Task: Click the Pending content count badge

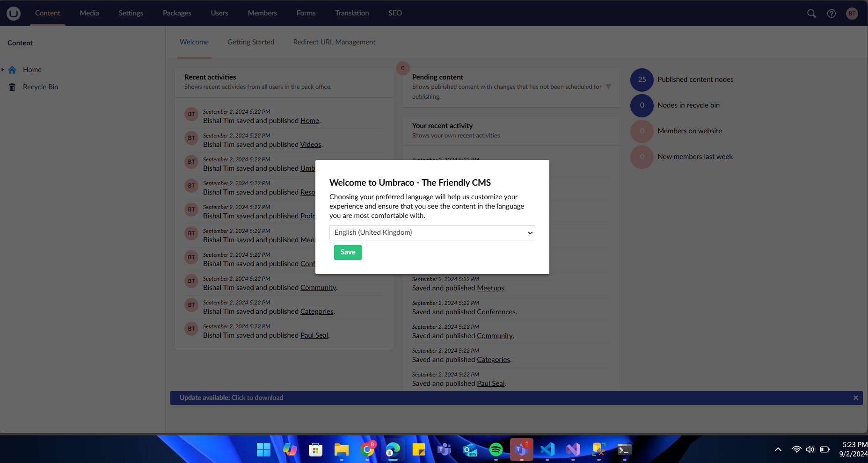Action: pyautogui.click(x=403, y=68)
